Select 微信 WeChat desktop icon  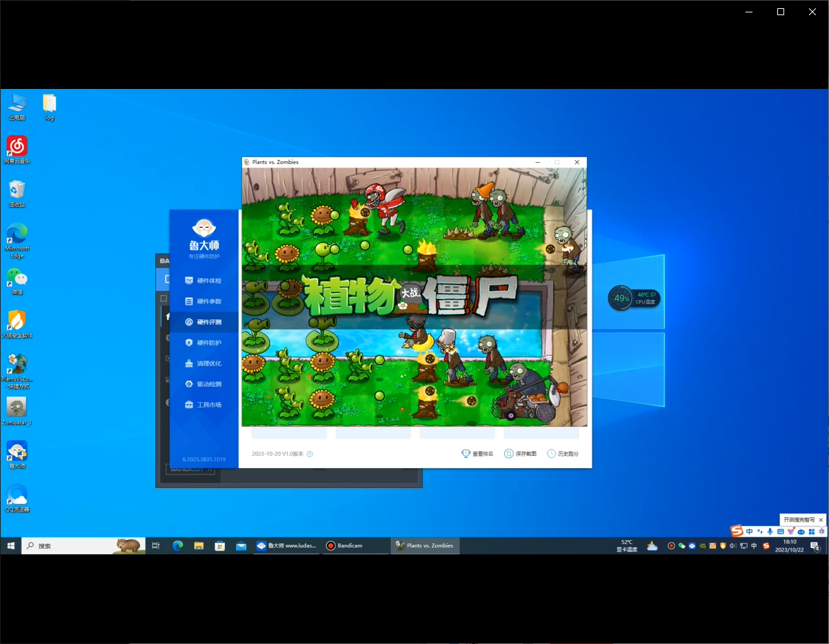[x=17, y=281]
